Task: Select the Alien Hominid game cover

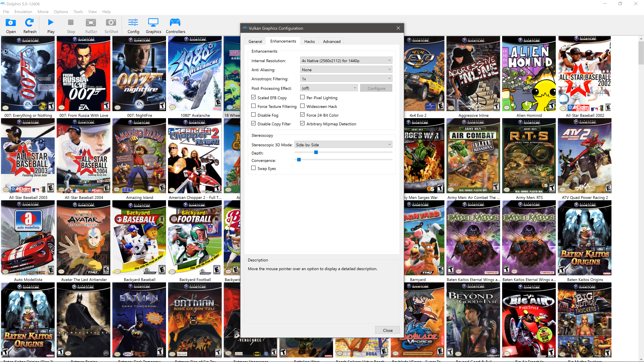Action: (529, 74)
